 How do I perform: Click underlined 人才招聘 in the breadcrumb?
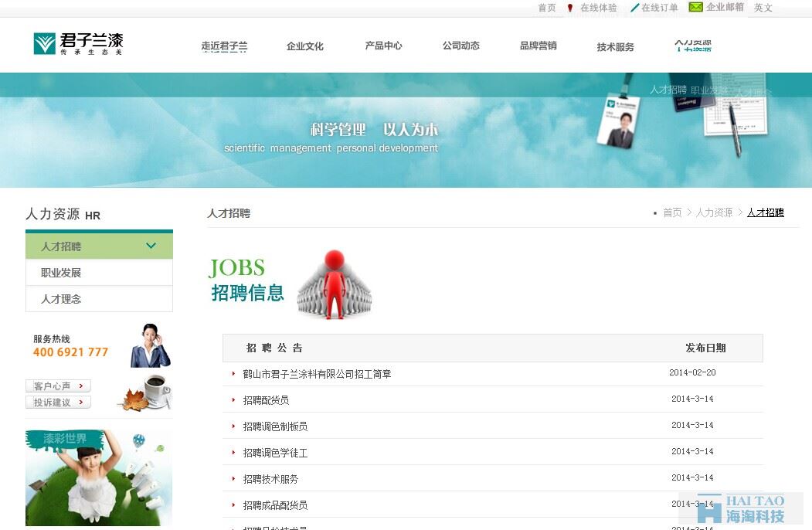pos(766,212)
